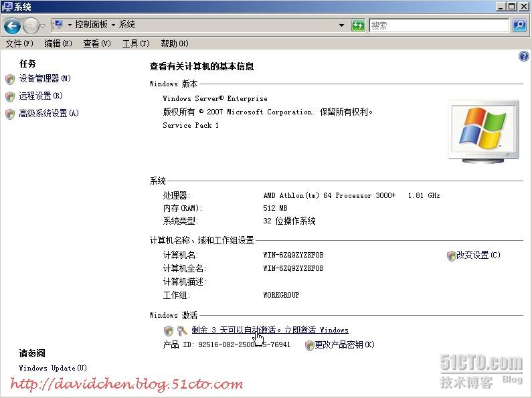Image resolution: width=532 pixels, height=398 pixels.
Task: Open the address bar history dropdown
Action: click(x=342, y=25)
